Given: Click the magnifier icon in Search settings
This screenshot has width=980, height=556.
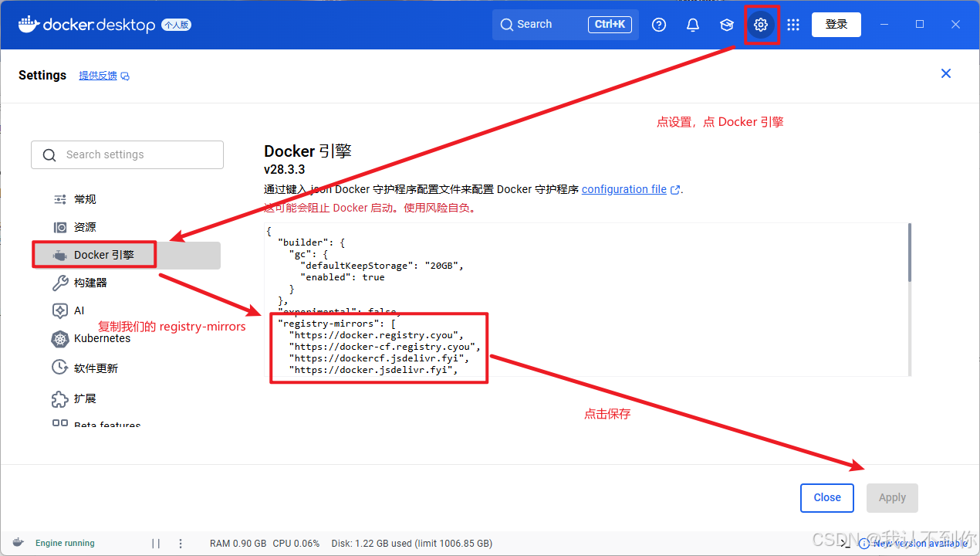Looking at the screenshot, I should tap(49, 155).
